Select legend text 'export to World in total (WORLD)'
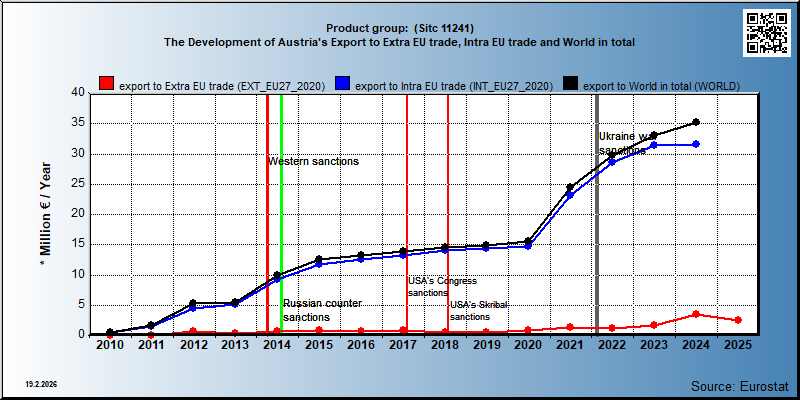Viewport: 800px width, 400px height. (661, 86)
